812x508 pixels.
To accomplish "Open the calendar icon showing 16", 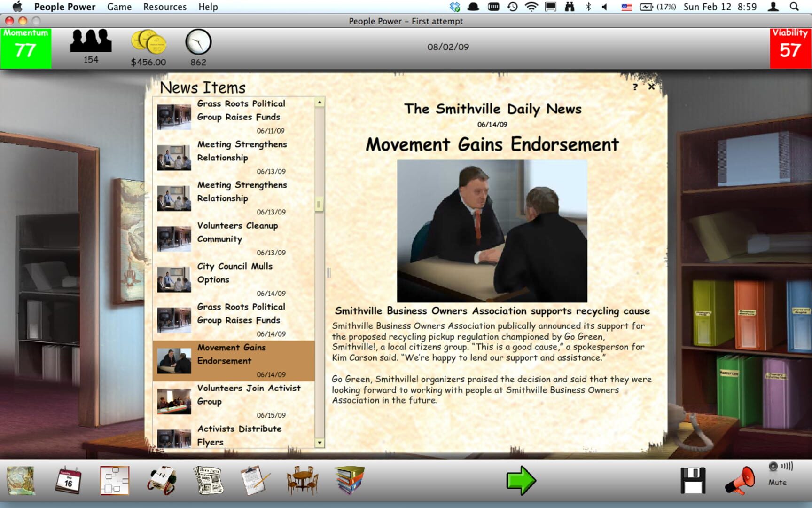I will click(x=68, y=480).
